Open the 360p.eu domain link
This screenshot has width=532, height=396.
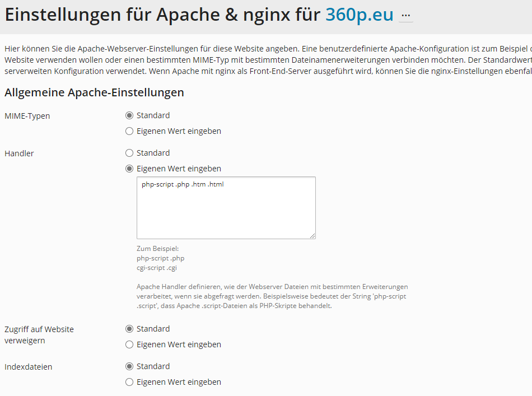point(360,15)
